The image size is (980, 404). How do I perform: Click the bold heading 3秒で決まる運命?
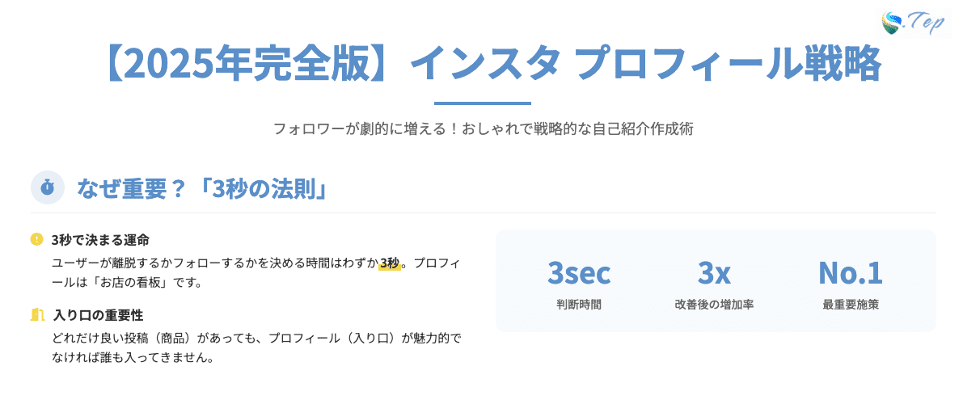click(x=100, y=240)
